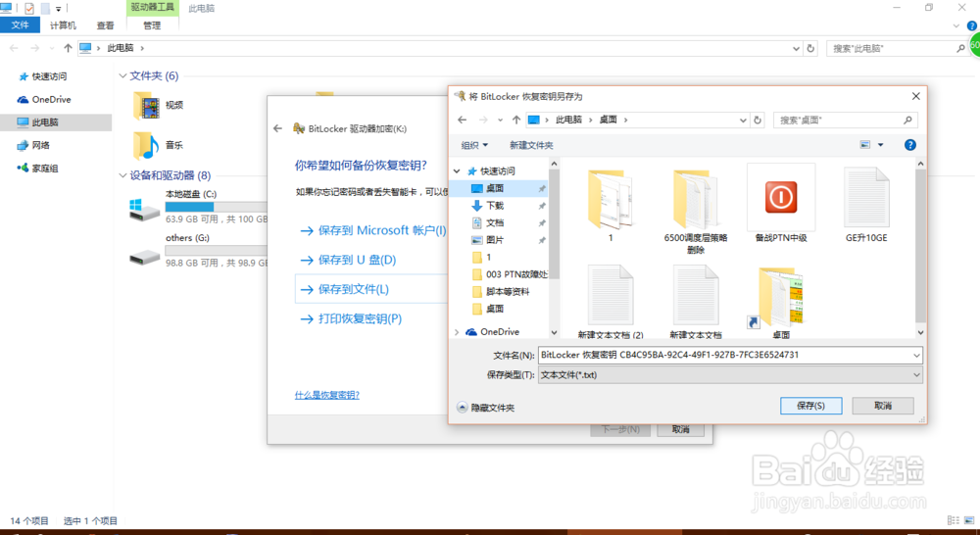Select OneDrive in Explorer sidebar
980x535 pixels.
44,99
